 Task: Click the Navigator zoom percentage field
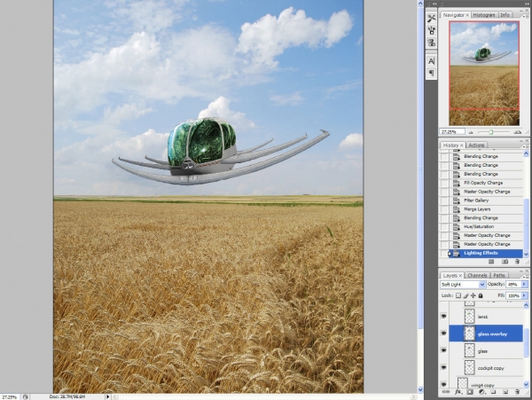452,131
